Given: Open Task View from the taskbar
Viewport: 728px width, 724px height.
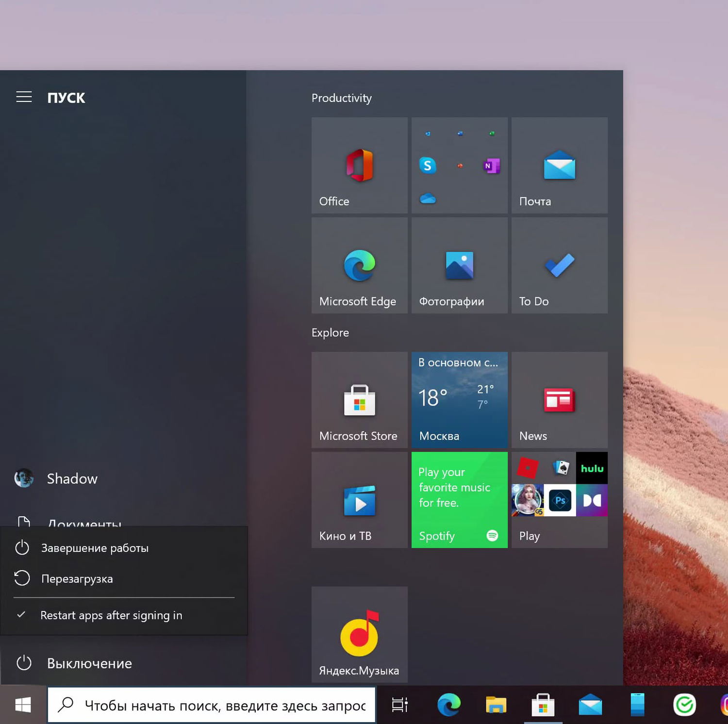Looking at the screenshot, I should (x=400, y=705).
